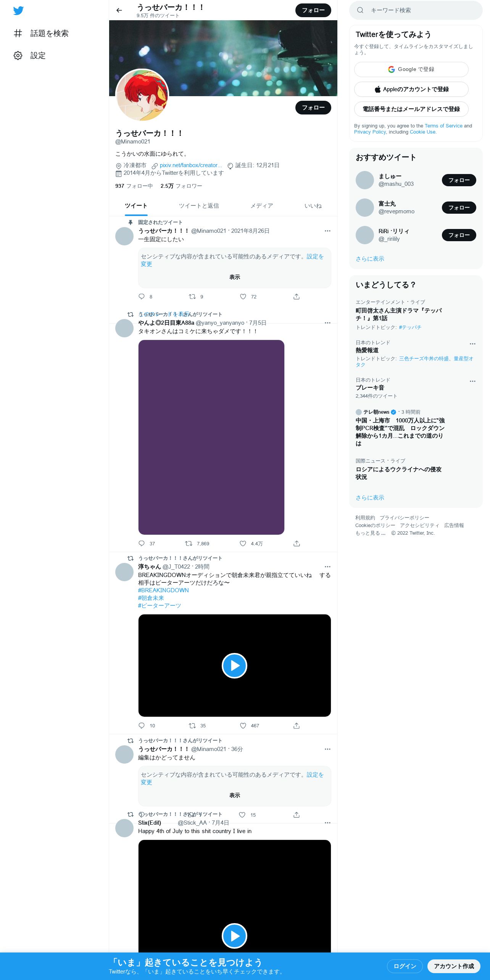Follow 富士丸 @revepmomo
Viewport: 490px width, 980px height.
[x=459, y=208]
